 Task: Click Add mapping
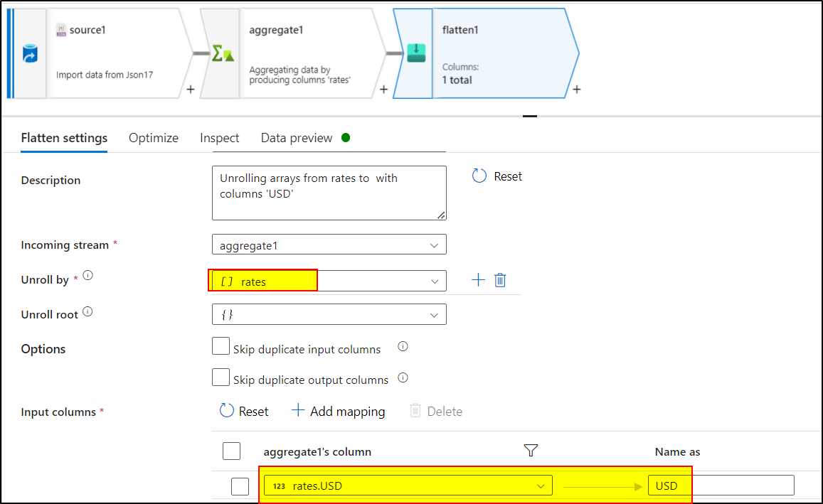point(338,411)
